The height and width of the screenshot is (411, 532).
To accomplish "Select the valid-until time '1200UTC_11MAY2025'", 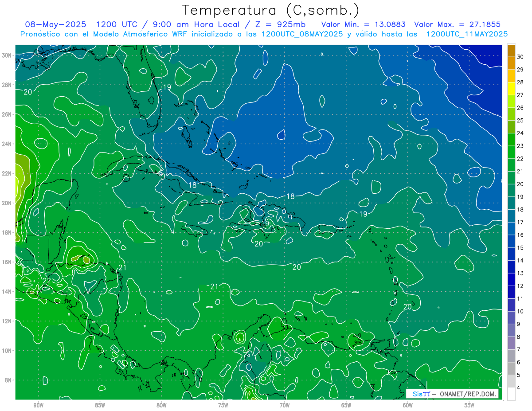I will coord(467,34).
